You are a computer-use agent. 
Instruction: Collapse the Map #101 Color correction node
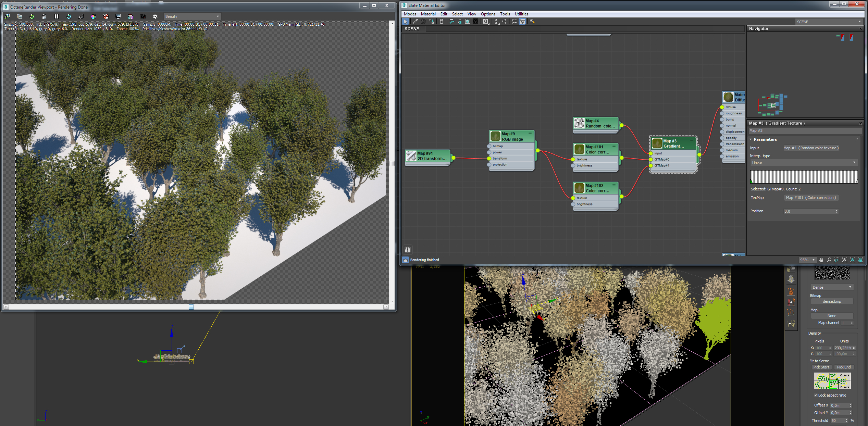(614, 147)
